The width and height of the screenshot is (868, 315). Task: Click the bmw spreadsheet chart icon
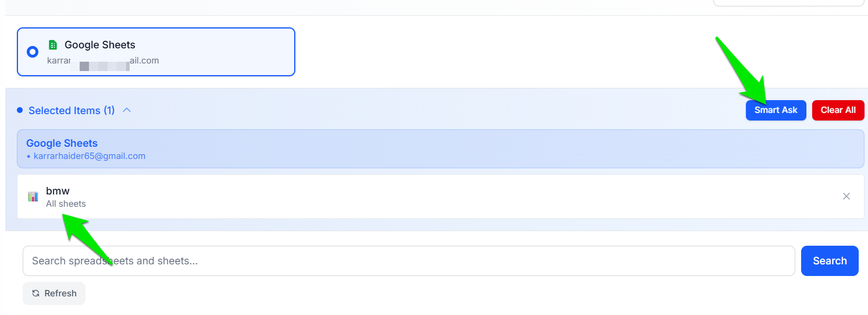(33, 197)
